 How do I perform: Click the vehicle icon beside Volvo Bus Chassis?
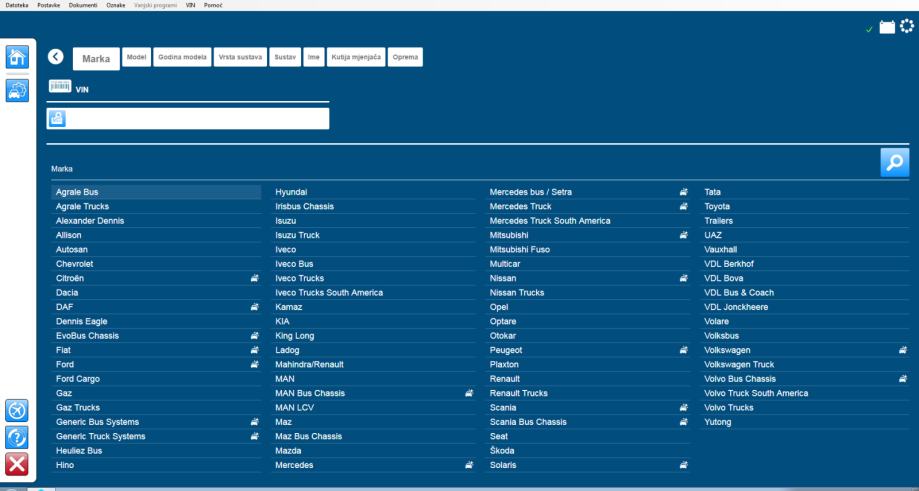[903, 379]
